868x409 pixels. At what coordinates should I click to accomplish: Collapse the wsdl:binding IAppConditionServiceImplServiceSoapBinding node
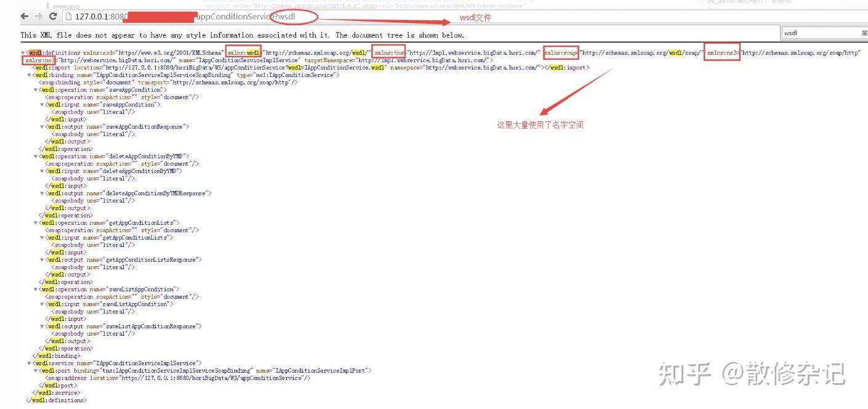pos(30,75)
